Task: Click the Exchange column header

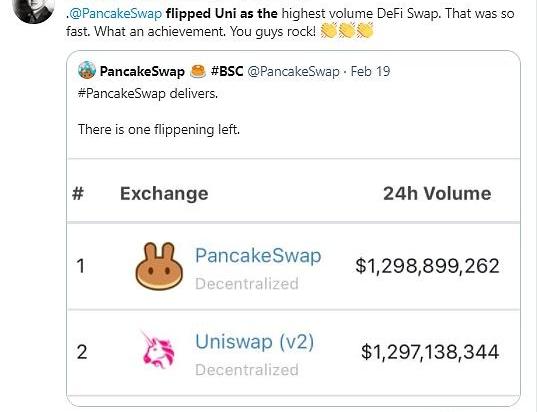Action: 164,193
